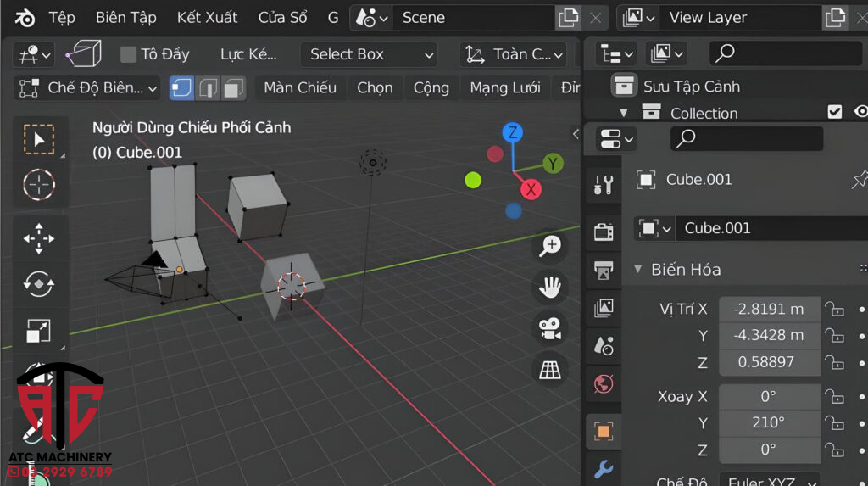The image size is (868, 486).
Task: Uncheck the Collection exclude checkbox
Action: [835, 112]
